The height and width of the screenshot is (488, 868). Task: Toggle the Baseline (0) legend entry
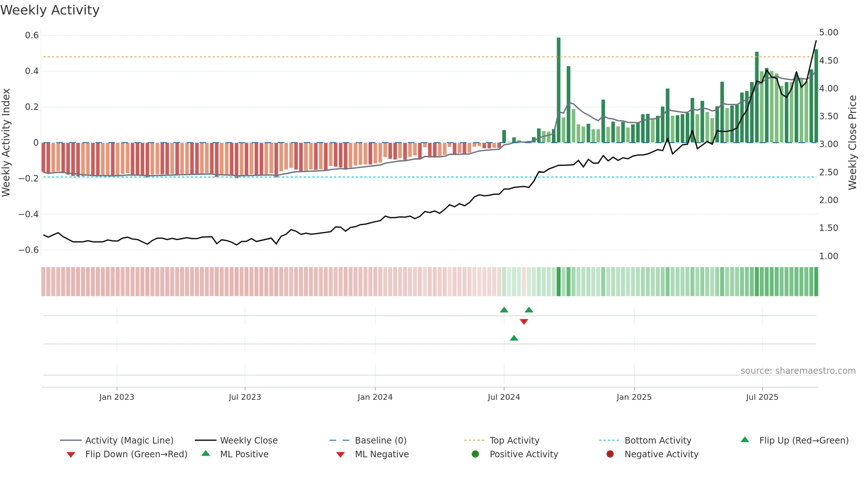[368, 440]
